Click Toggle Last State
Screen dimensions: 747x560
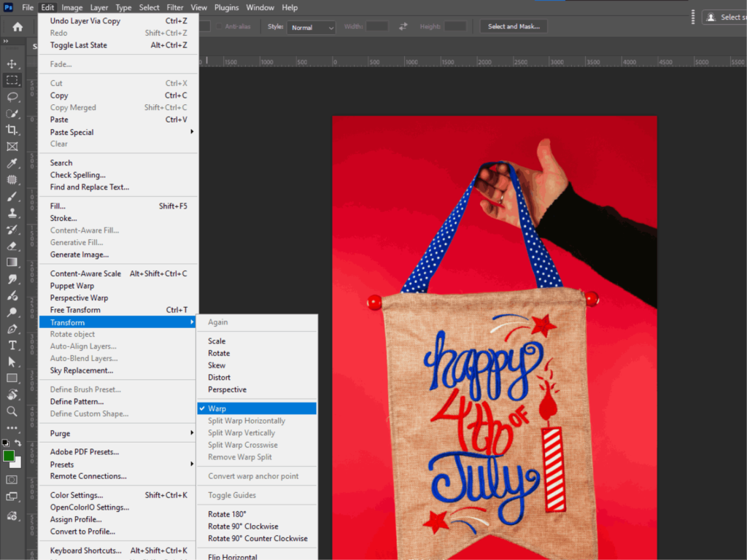[x=118, y=45]
